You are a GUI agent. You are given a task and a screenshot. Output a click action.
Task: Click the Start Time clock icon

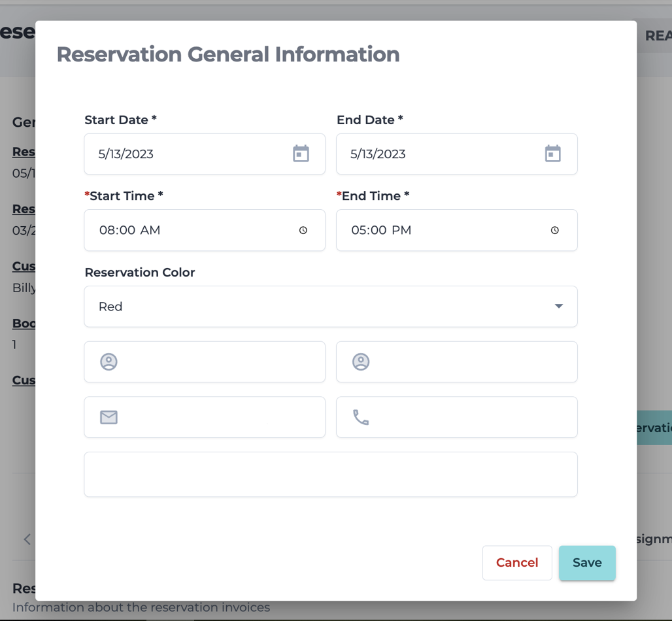(x=303, y=230)
